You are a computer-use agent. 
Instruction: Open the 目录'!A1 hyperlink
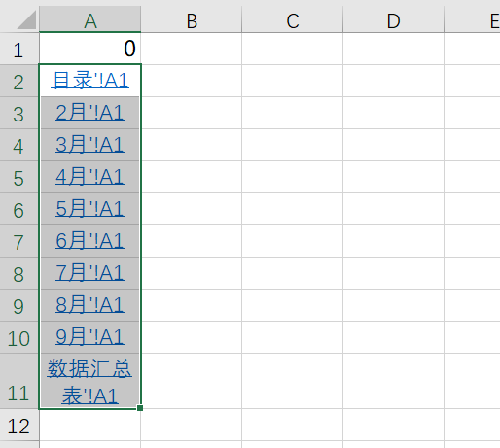point(89,81)
